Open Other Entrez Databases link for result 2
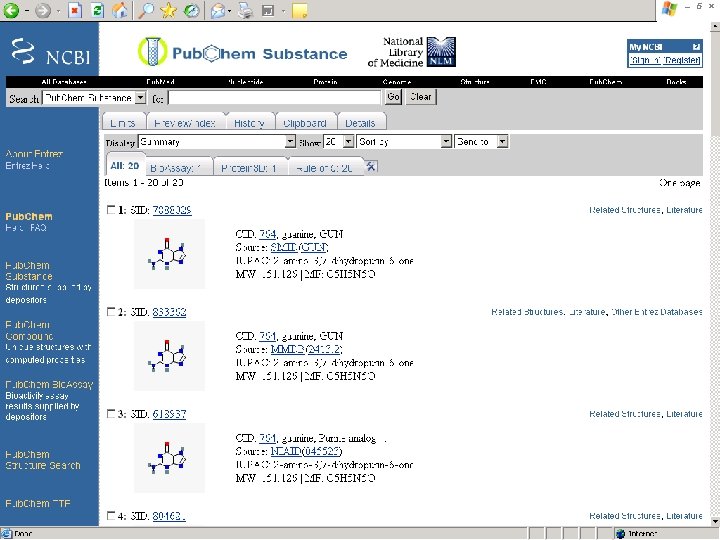This screenshot has width=720, height=540. [657, 312]
